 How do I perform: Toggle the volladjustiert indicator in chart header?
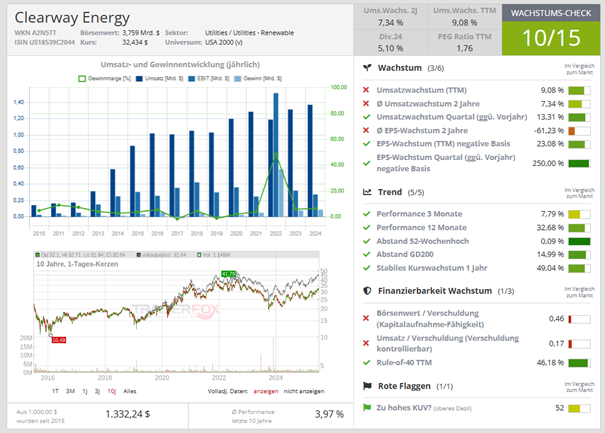161,255
